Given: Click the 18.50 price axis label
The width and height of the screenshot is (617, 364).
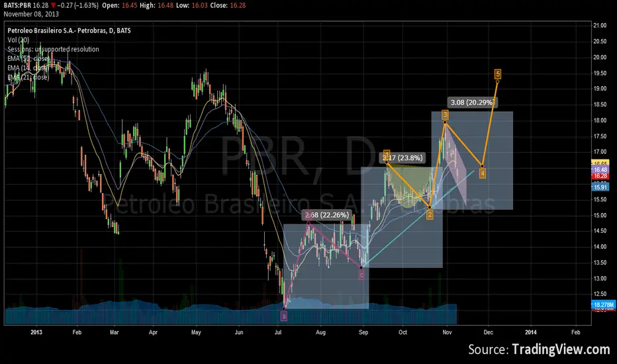Looking at the screenshot, I should click(600, 105).
